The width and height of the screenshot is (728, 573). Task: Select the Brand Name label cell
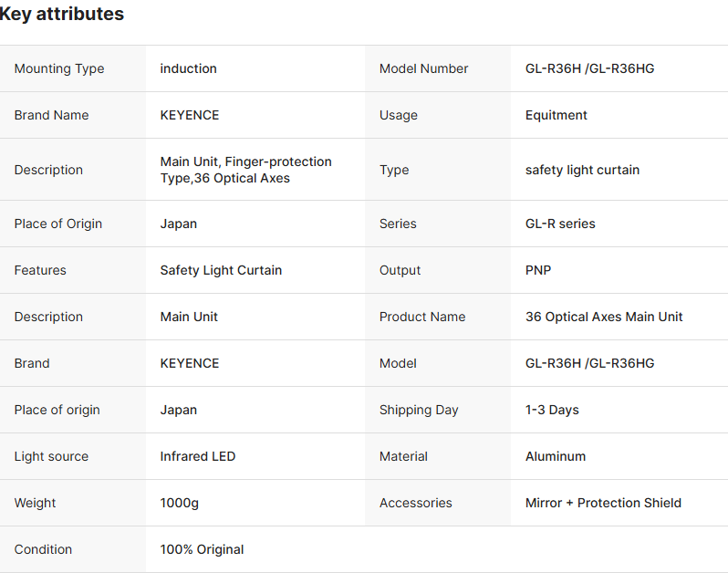coord(51,115)
